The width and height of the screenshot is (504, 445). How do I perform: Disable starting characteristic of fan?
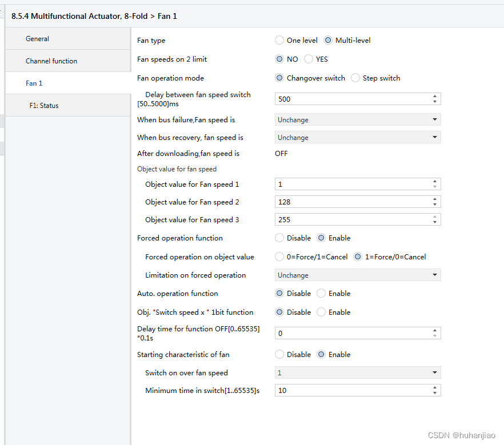(x=279, y=355)
